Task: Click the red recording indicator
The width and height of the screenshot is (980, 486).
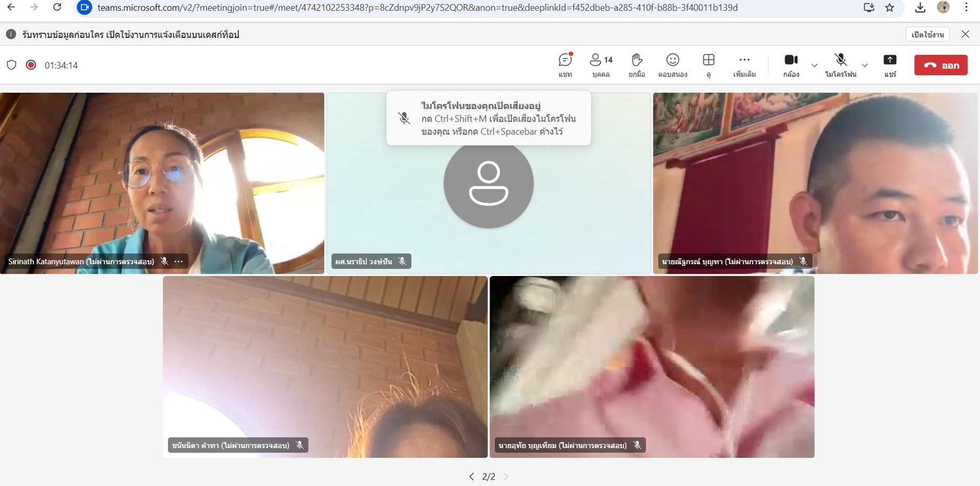Action: pyautogui.click(x=31, y=65)
